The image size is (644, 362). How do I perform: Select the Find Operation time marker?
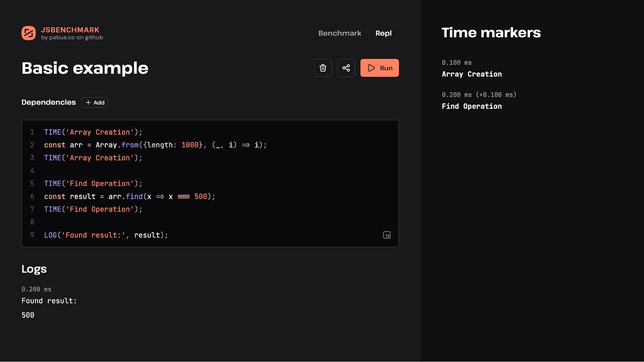[x=472, y=106]
